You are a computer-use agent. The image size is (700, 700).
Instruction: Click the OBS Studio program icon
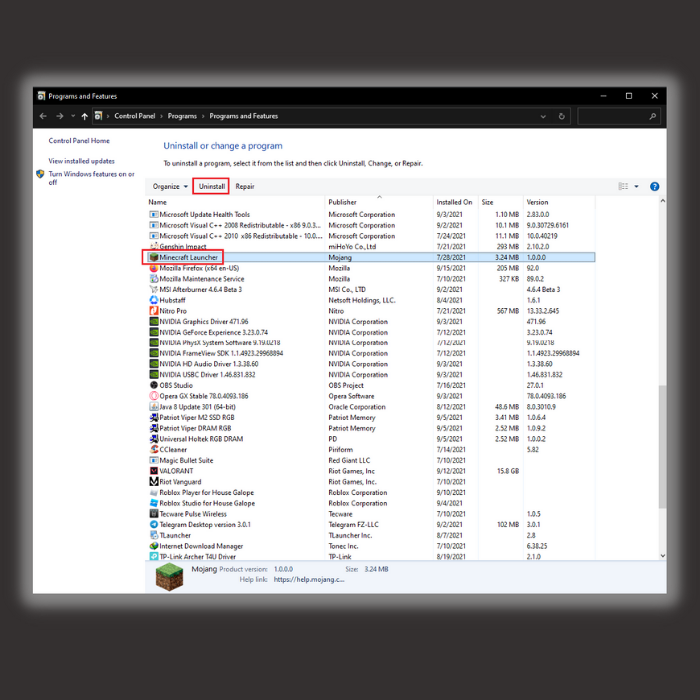click(x=154, y=385)
